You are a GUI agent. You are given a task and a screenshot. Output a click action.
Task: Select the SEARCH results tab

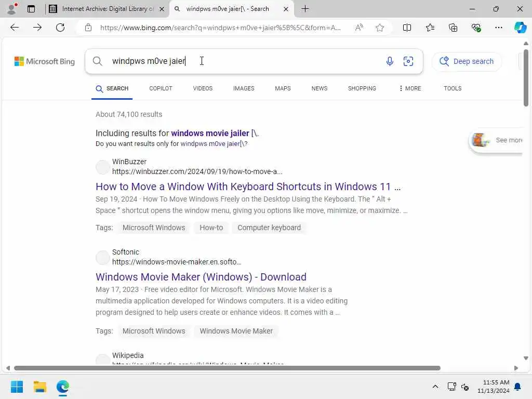coord(112,88)
